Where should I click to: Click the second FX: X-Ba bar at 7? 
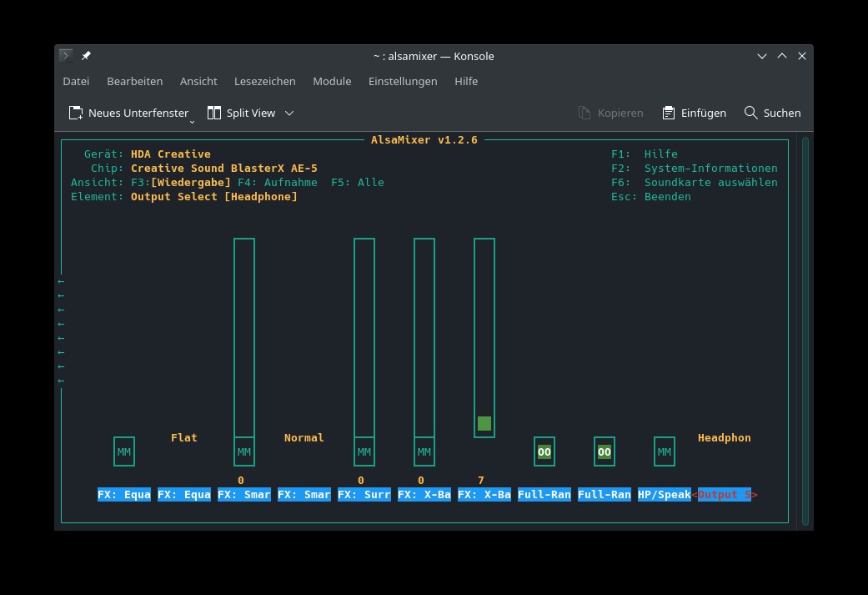pos(484,337)
